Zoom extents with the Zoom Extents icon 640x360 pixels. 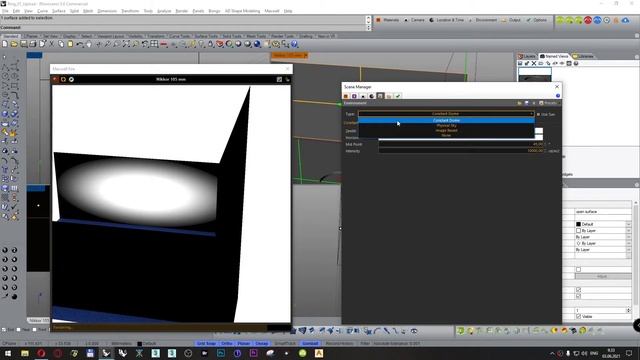coord(126,44)
